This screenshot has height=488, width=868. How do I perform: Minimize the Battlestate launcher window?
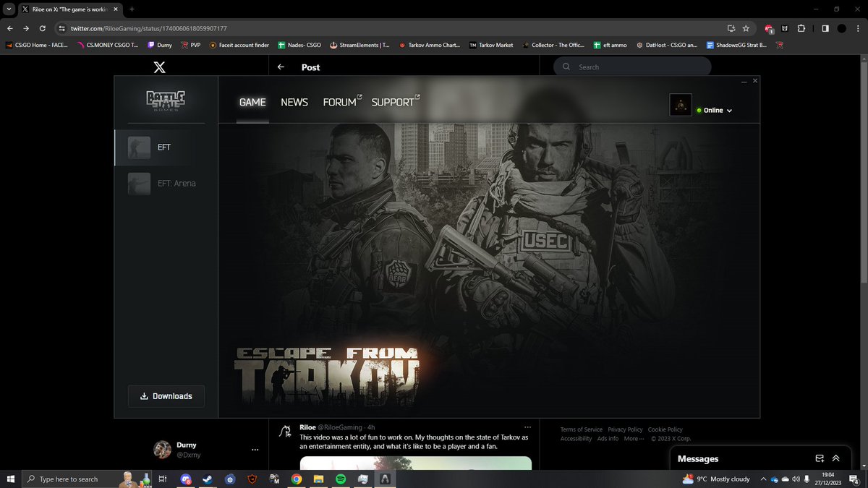pos(744,81)
